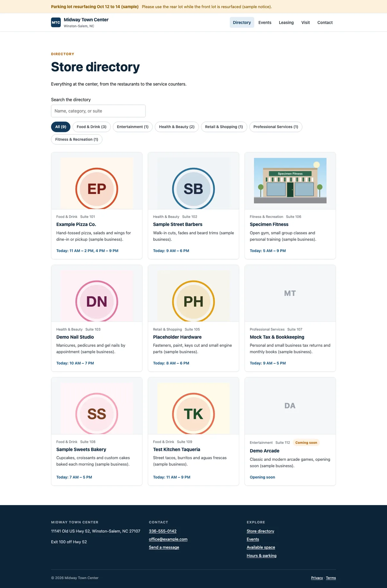Open the Placeholder Hardware listing title
The width and height of the screenshot is (387, 588).
point(177,337)
